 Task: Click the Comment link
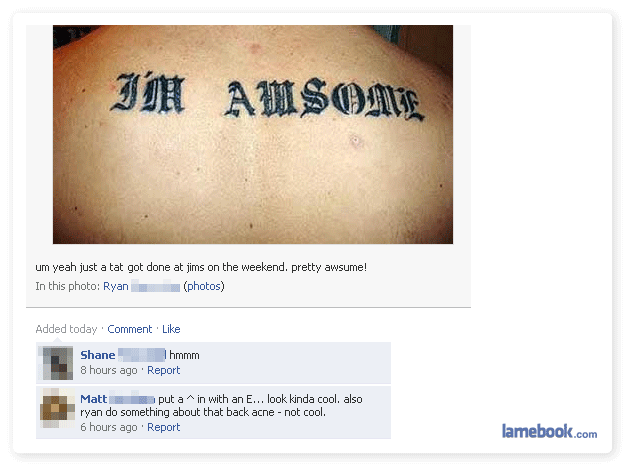click(130, 329)
